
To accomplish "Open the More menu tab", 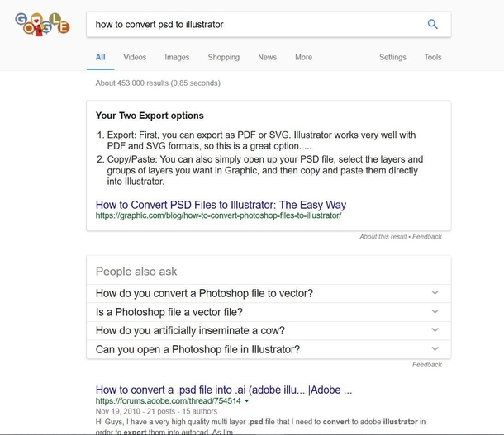I will 303,57.
